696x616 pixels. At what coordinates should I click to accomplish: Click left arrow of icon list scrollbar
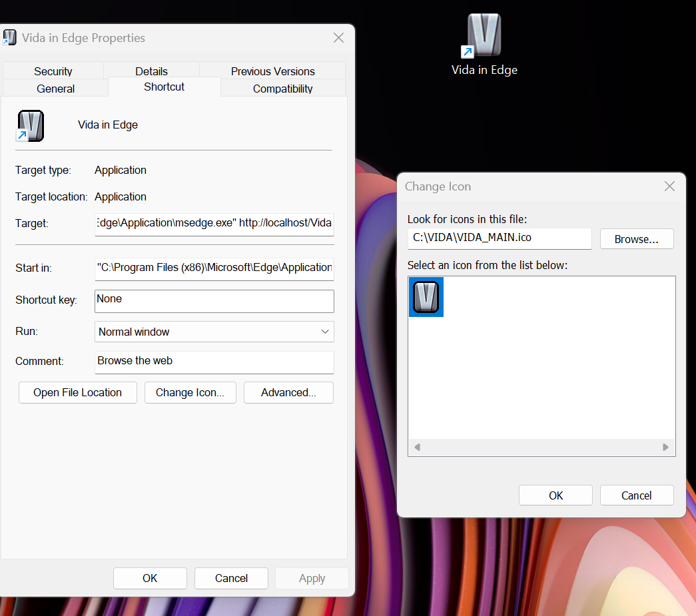(417, 447)
